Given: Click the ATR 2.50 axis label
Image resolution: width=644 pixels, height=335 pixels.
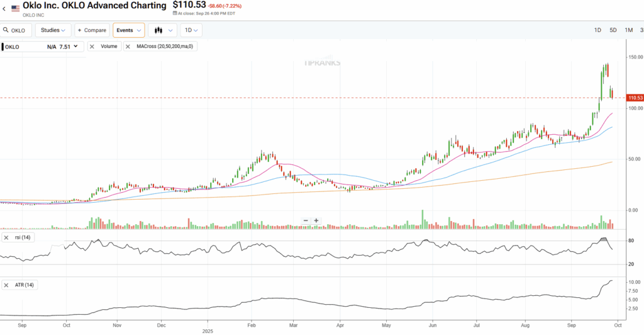Looking at the screenshot, I should (x=633, y=309).
